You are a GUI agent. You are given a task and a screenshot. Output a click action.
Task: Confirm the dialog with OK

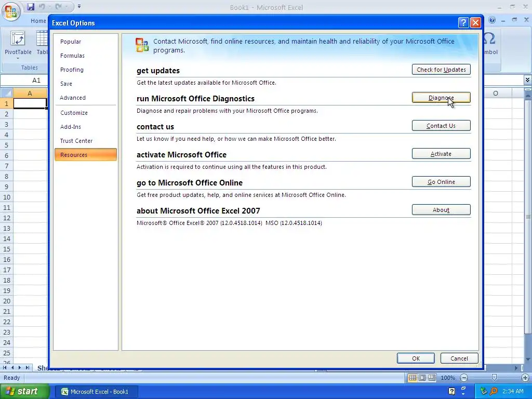[416, 358]
